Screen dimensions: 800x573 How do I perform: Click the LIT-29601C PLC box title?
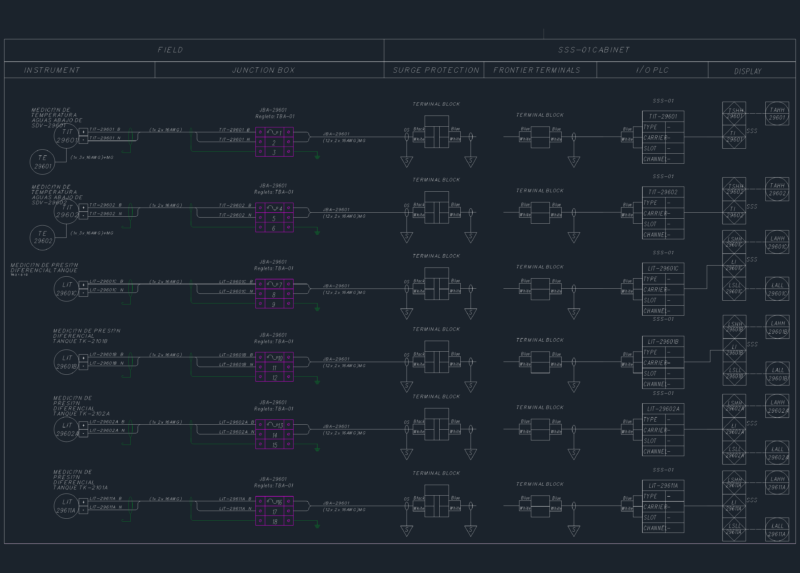click(663, 268)
